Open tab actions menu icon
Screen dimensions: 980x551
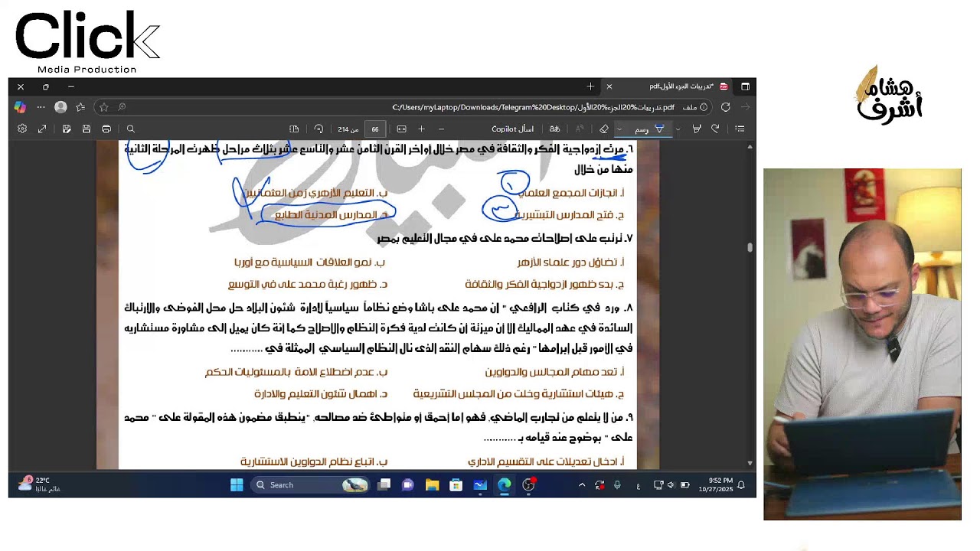pos(745,86)
